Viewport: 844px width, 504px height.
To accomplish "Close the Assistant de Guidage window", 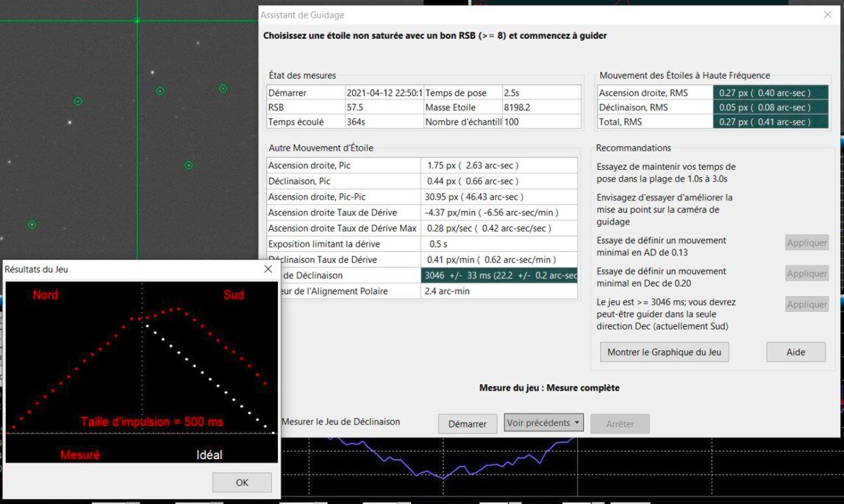I will point(827,15).
